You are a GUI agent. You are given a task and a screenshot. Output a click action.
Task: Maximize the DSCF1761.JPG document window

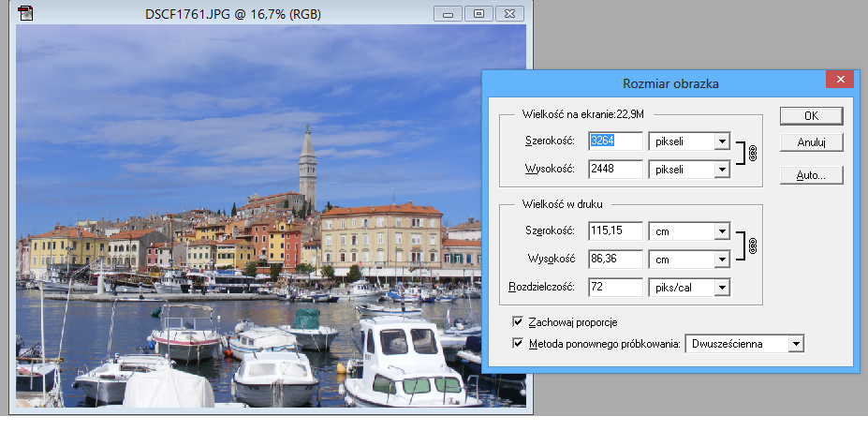coord(478,14)
